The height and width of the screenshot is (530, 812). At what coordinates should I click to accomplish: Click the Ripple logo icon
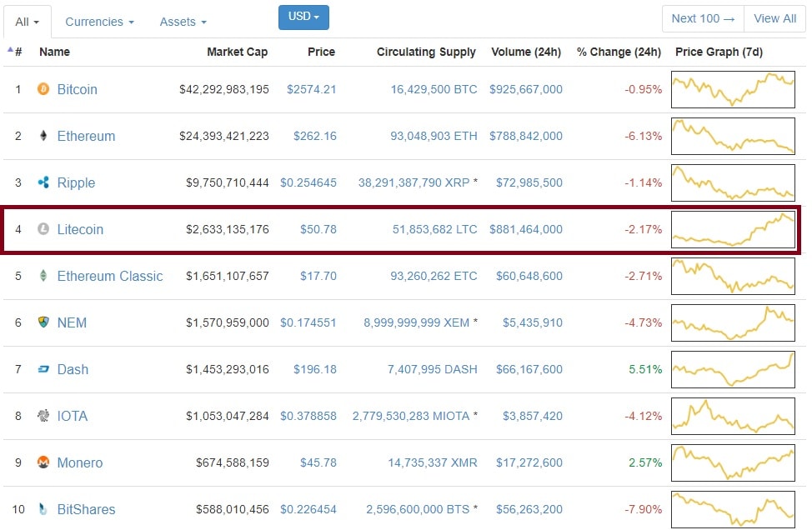(43, 182)
